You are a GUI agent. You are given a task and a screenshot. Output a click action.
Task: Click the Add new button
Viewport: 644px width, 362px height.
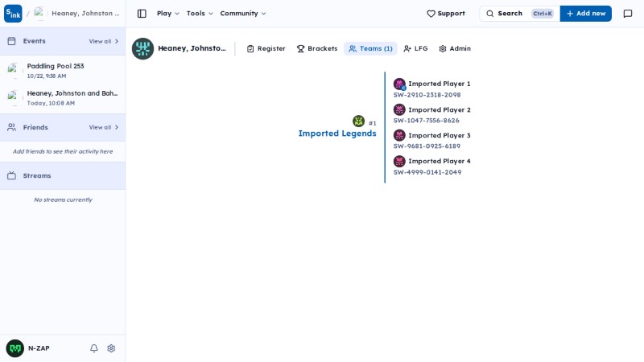[586, 14]
